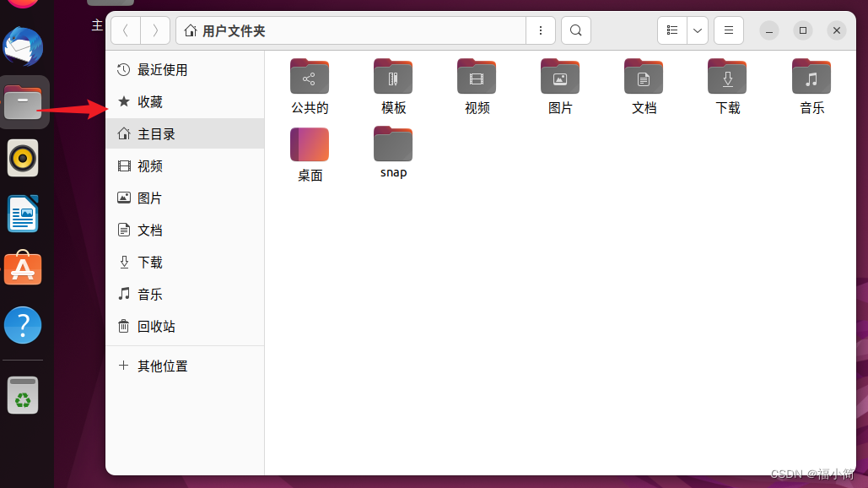This screenshot has height=488, width=868.
Task: Open 最近使用 in sidebar
Action: tap(185, 70)
